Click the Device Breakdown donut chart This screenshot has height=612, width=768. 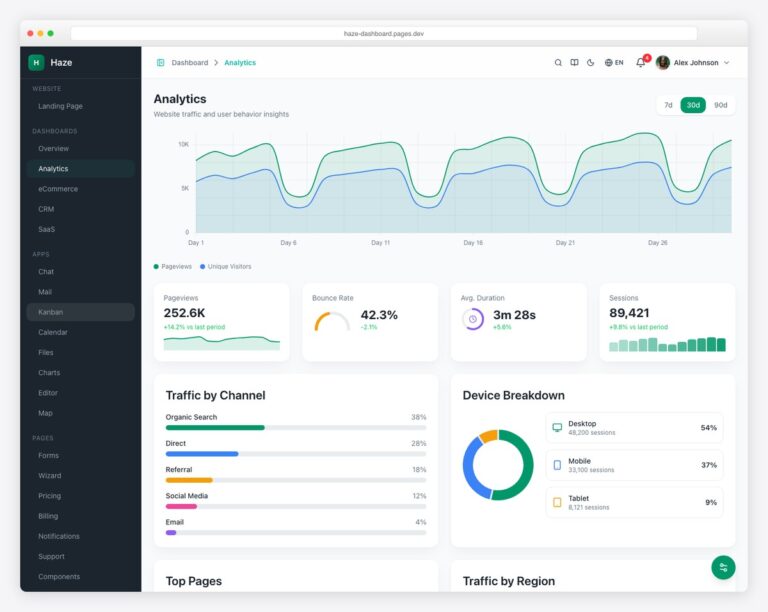(x=498, y=465)
